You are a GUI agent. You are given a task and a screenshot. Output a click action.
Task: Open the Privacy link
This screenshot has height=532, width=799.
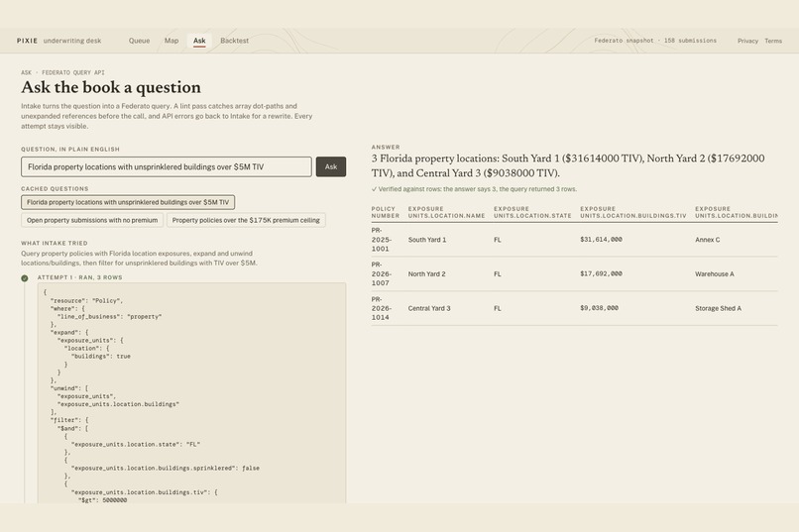pyautogui.click(x=747, y=41)
